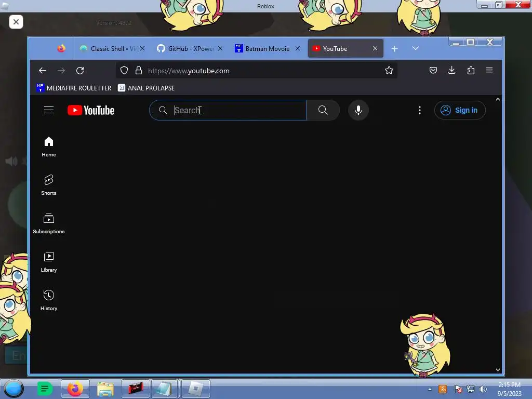This screenshot has height=399, width=532.
Task: Expand the list all tabs chevron
Action: tap(416, 48)
